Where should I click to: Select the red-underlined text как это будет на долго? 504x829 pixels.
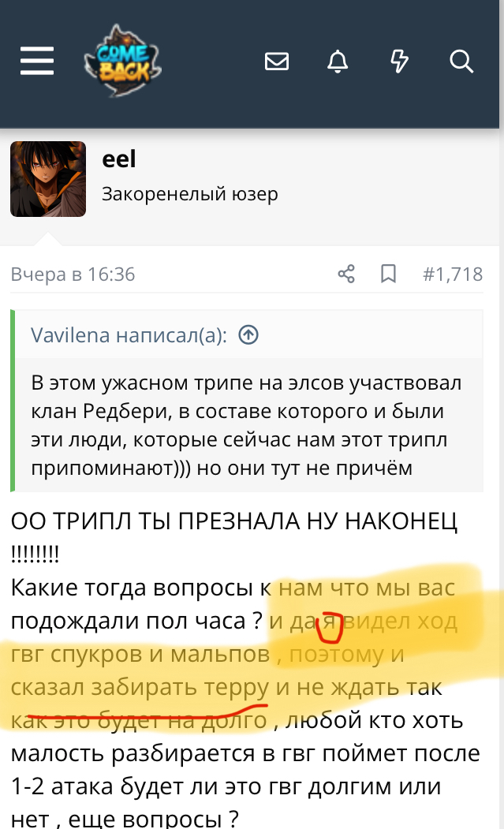tap(139, 720)
